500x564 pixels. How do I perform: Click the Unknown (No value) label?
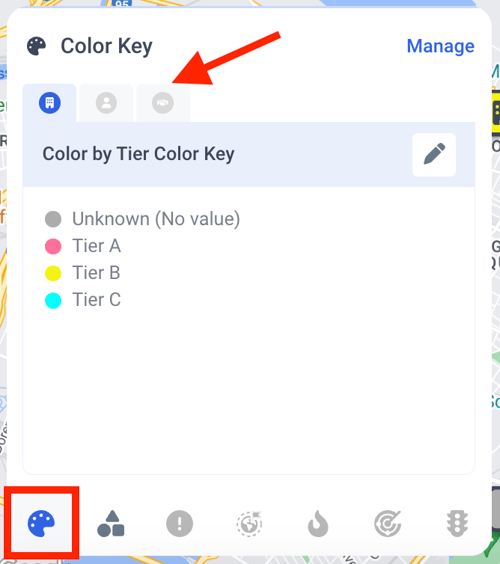click(x=156, y=219)
